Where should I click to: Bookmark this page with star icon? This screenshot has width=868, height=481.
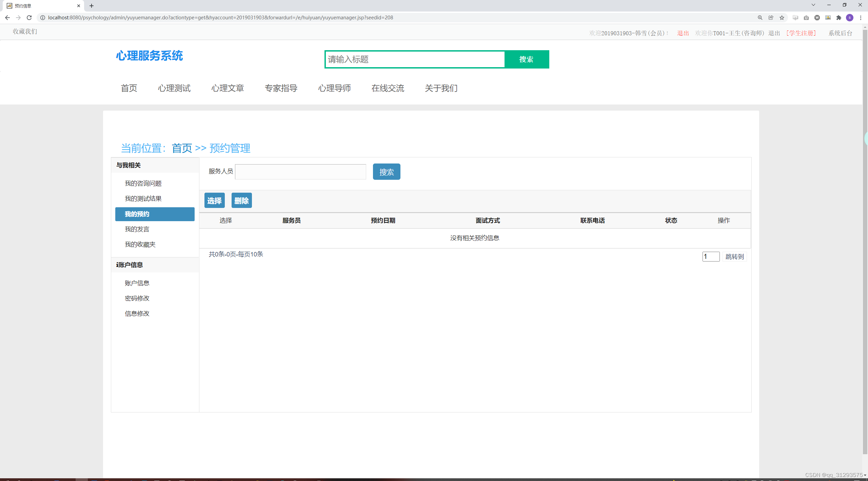pos(782,18)
